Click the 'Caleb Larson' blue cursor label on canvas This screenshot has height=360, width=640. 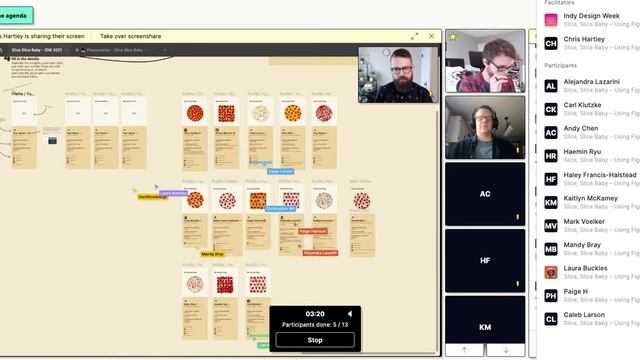[x=280, y=171]
